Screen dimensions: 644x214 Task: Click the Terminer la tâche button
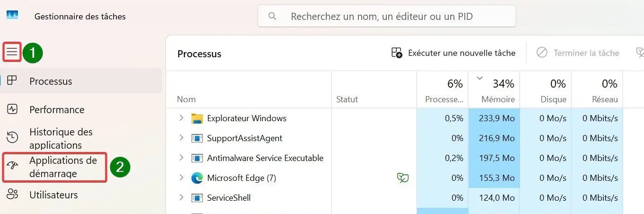click(x=578, y=53)
